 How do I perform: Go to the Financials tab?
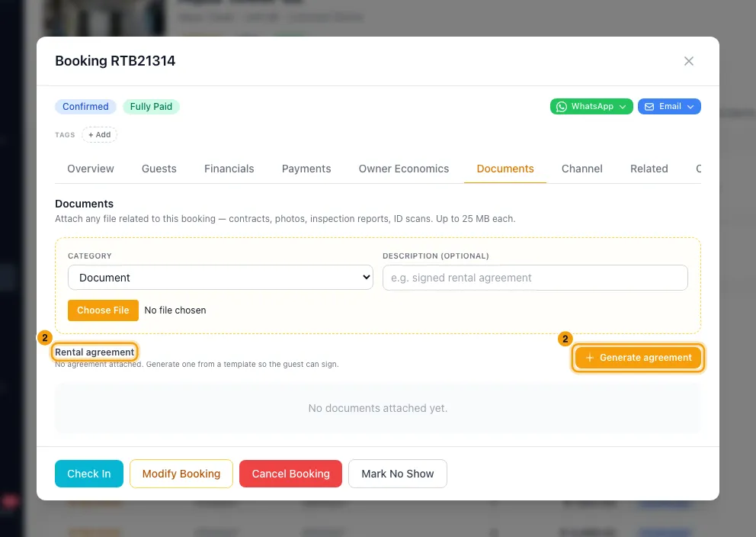pyautogui.click(x=229, y=169)
